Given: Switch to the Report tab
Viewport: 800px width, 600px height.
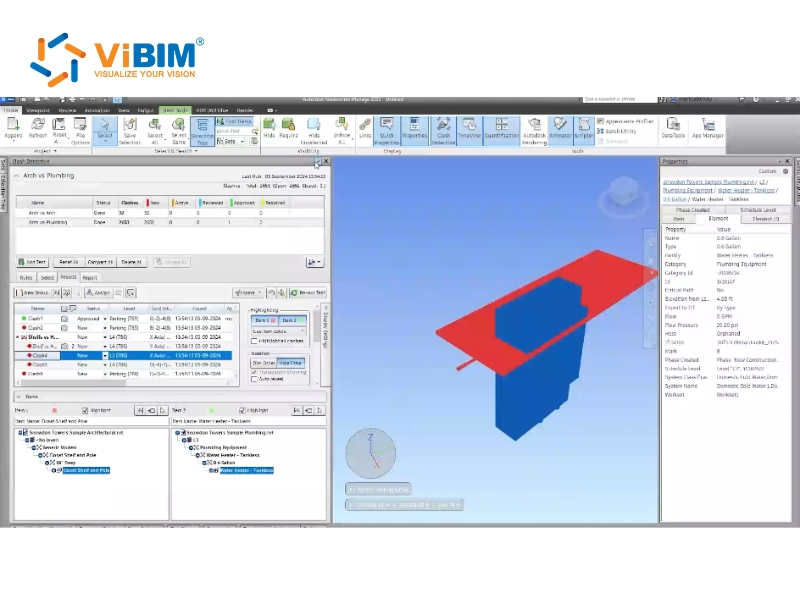Looking at the screenshot, I should click(90, 277).
